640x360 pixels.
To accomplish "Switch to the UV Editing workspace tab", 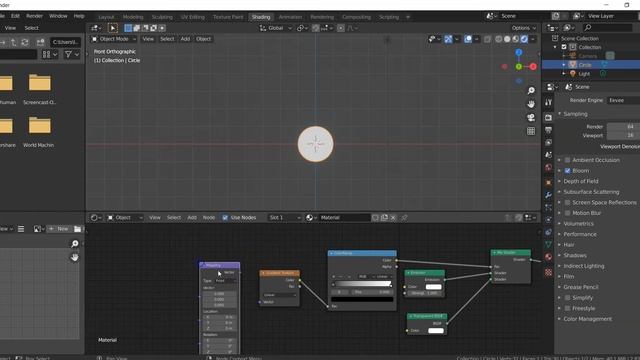I will coord(193,17).
